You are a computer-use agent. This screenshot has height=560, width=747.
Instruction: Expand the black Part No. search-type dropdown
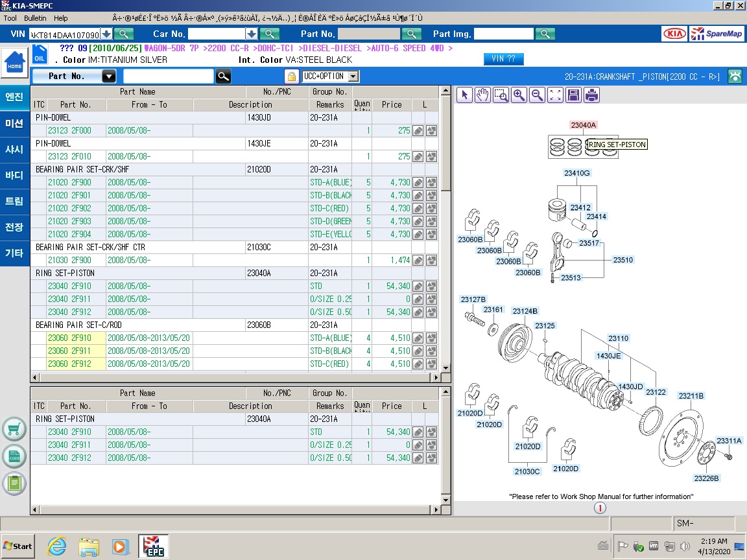[109, 76]
